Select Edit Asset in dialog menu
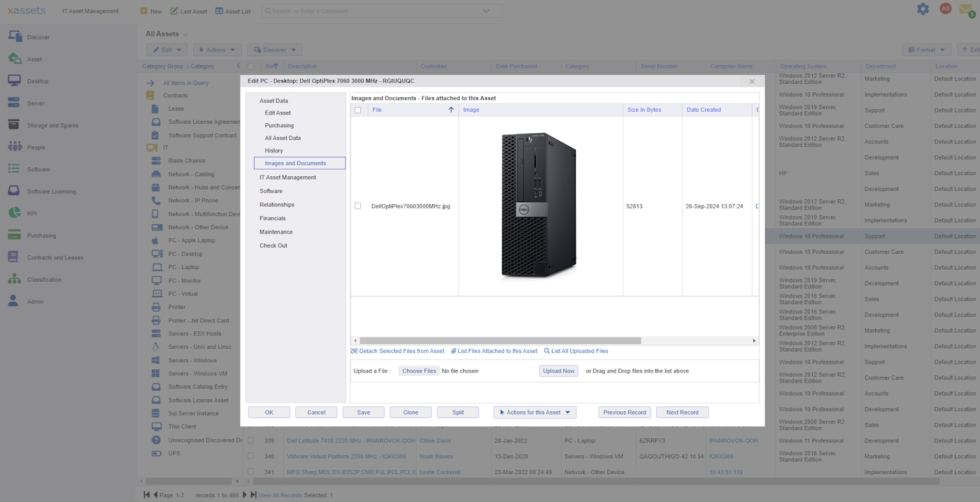980x502 pixels. 278,113
